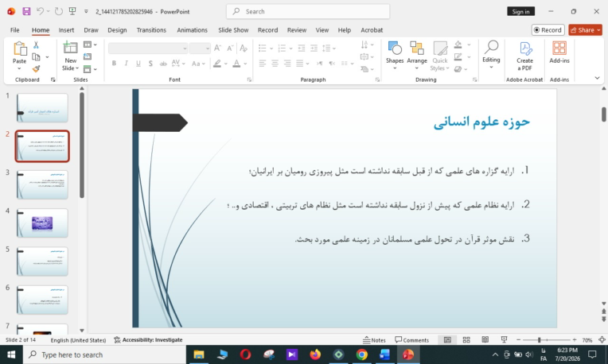Click the New Slide icon
This screenshot has height=364, width=608.
coord(70,48)
